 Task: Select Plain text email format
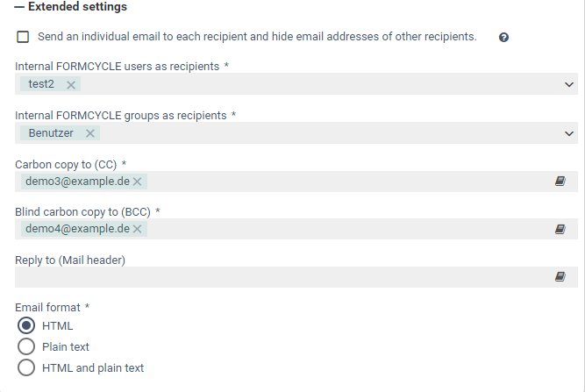click(26, 346)
